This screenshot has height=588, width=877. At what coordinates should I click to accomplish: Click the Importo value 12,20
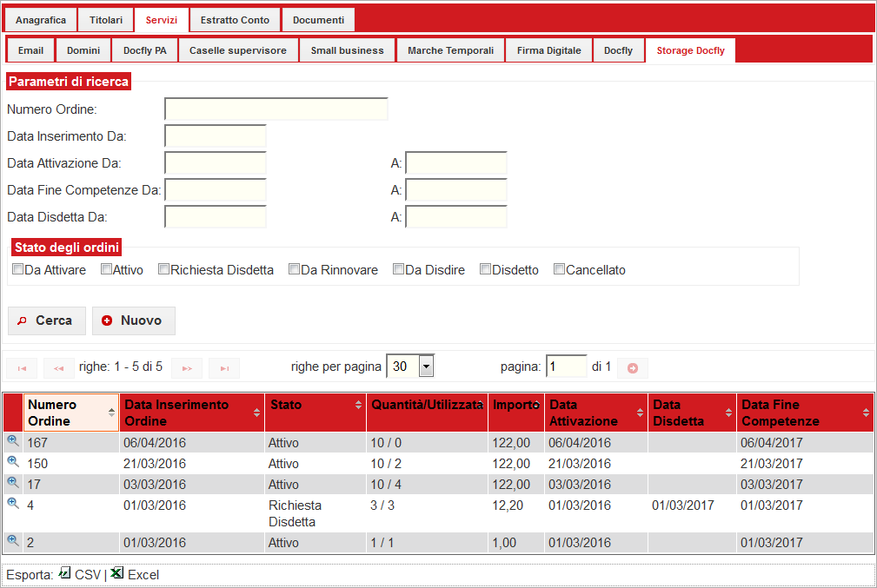tap(508, 505)
